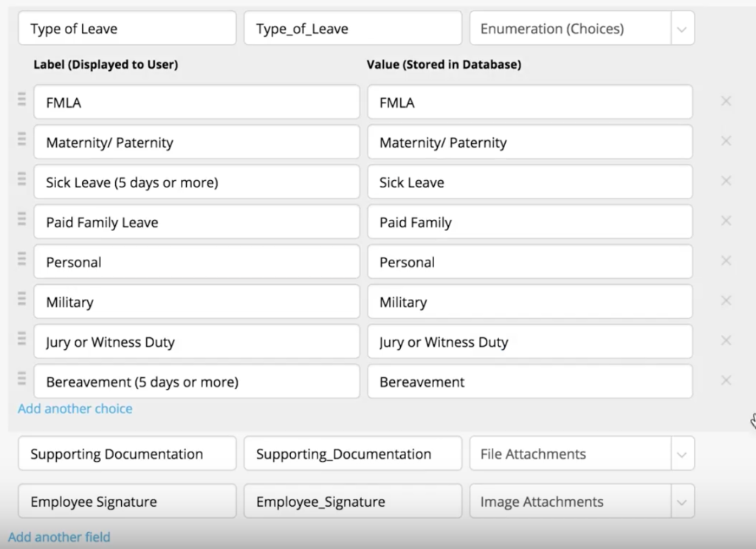756x549 pixels.
Task: Remove the Bereavement choice via X icon
Action: 726,381
